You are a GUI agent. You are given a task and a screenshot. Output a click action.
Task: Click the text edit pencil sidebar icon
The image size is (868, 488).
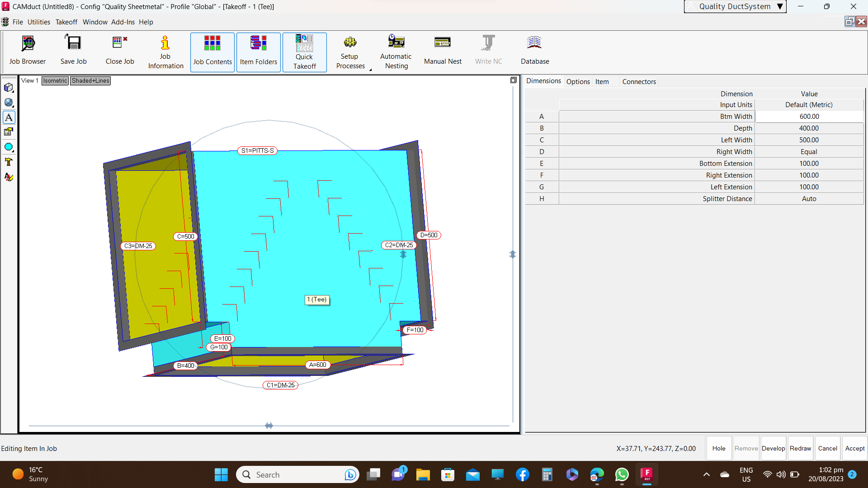tap(9, 177)
